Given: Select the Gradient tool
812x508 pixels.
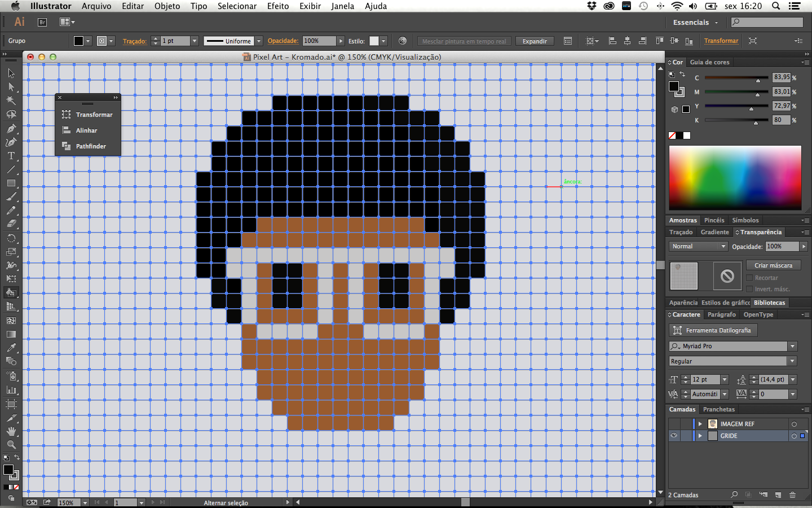Looking at the screenshot, I should tap(11, 334).
